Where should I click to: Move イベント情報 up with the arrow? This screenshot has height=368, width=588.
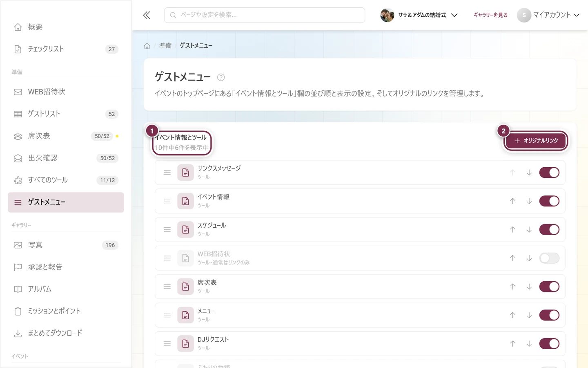[512, 201]
